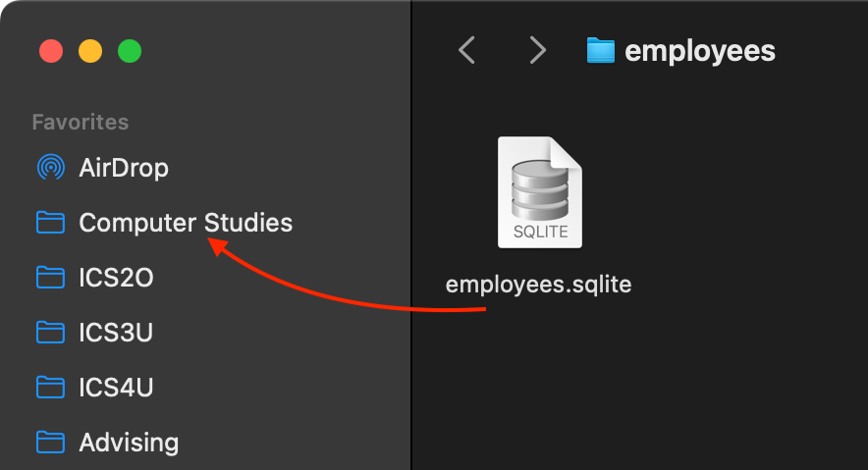
Task: Open Computer Studies in the sidebar
Action: tap(186, 223)
